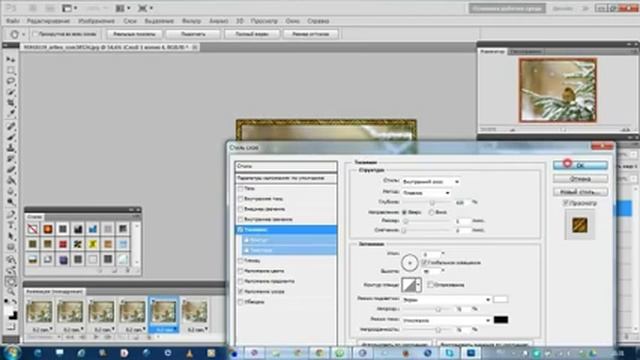Open the Изображение menu
This screenshot has height=360, width=640.
click(96, 21)
